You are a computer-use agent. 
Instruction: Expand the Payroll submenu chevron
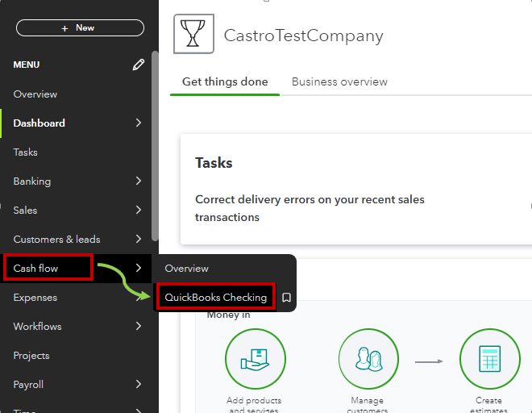tap(139, 385)
